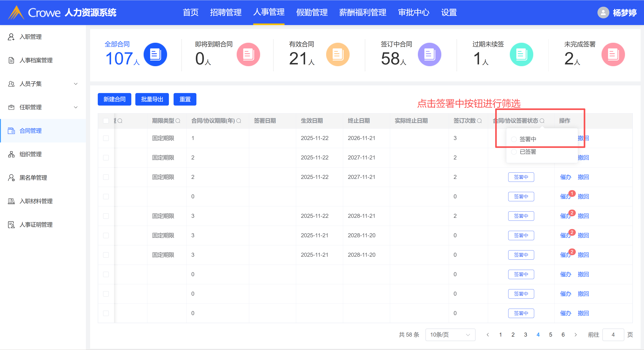Click the search icon beside 合同/协议签署状态 header
The width and height of the screenshot is (644, 350).
[x=542, y=121]
